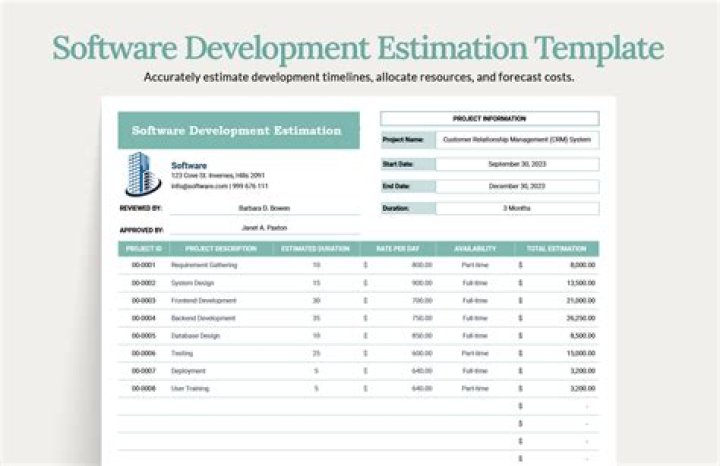720x466 pixels.
Task: Select the 'TOTAL ESTIMATION' column header
Action: pyautogui.click(x=557, y=248)
